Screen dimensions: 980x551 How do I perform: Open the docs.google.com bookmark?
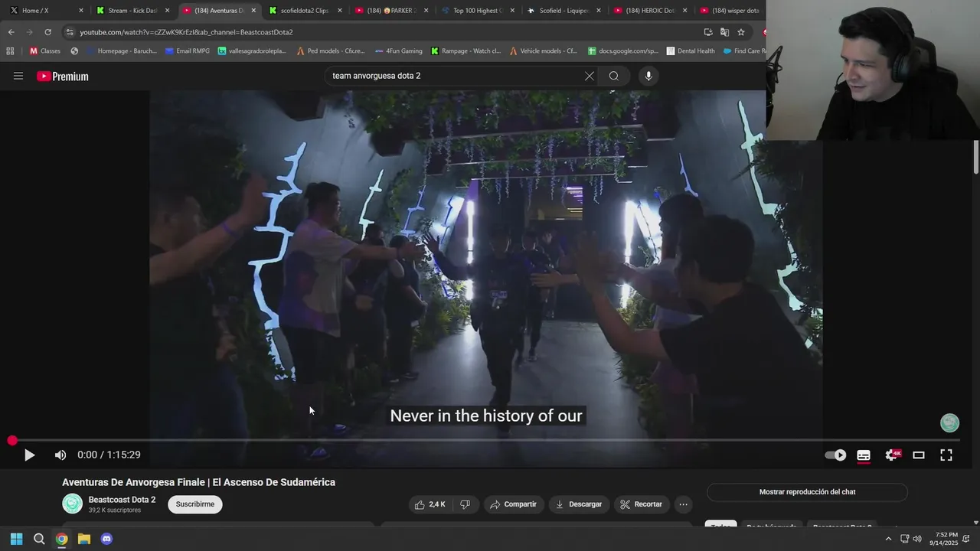tap(622, 51)
